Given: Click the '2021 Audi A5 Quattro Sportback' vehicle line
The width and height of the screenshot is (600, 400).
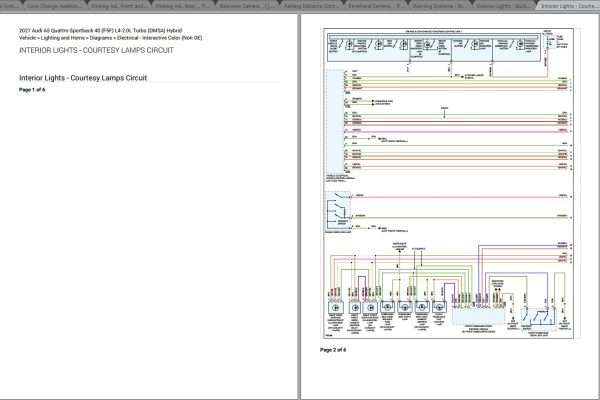Looking at the screenshot, I should click(x=101, y=30).
